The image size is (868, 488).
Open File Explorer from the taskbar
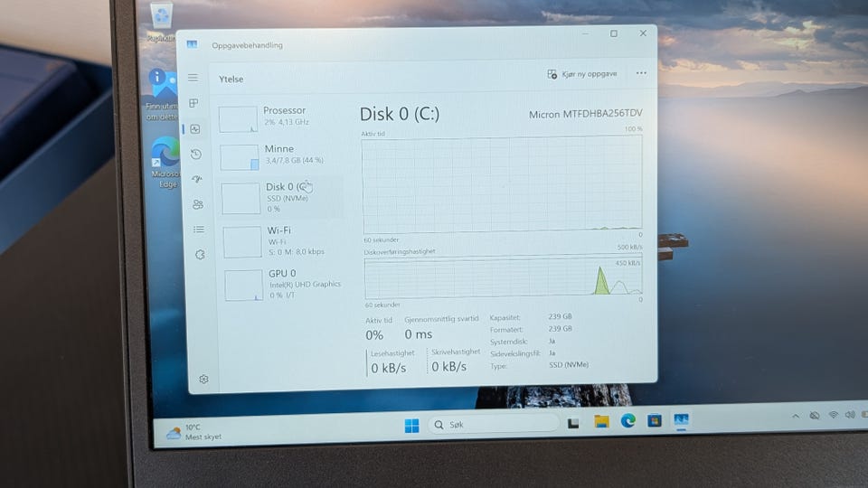tap(602, 422)
